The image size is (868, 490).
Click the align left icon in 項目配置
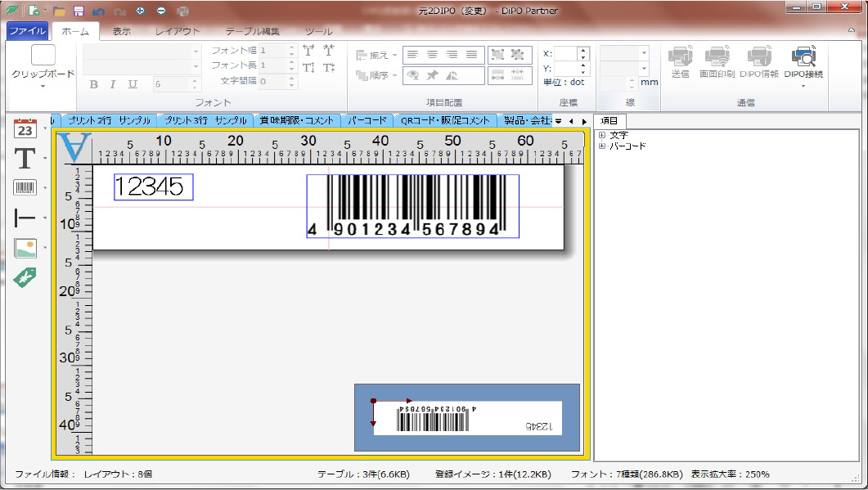pos(412,55)
